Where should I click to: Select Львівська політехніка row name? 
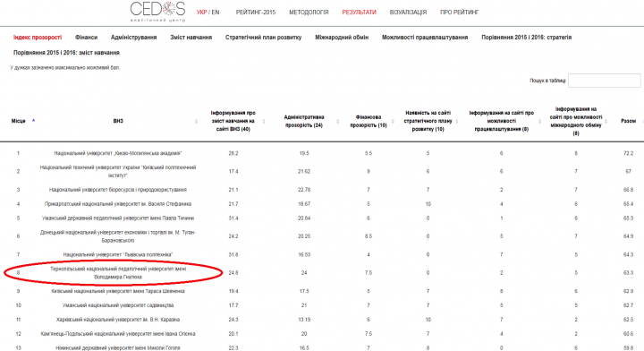(x=118, y=255)
